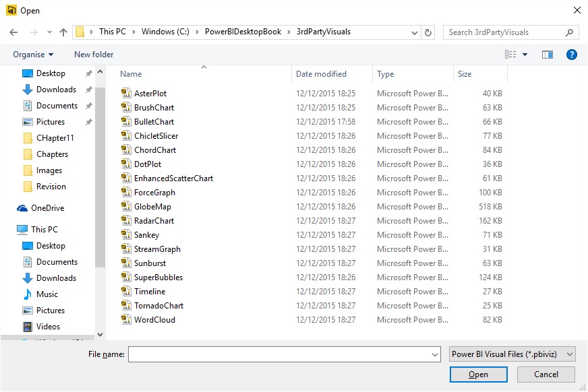The width and height of the screenshot is (588, 392).
Task: Open the Revision quick access folder
Action: [x=45, y=187]
